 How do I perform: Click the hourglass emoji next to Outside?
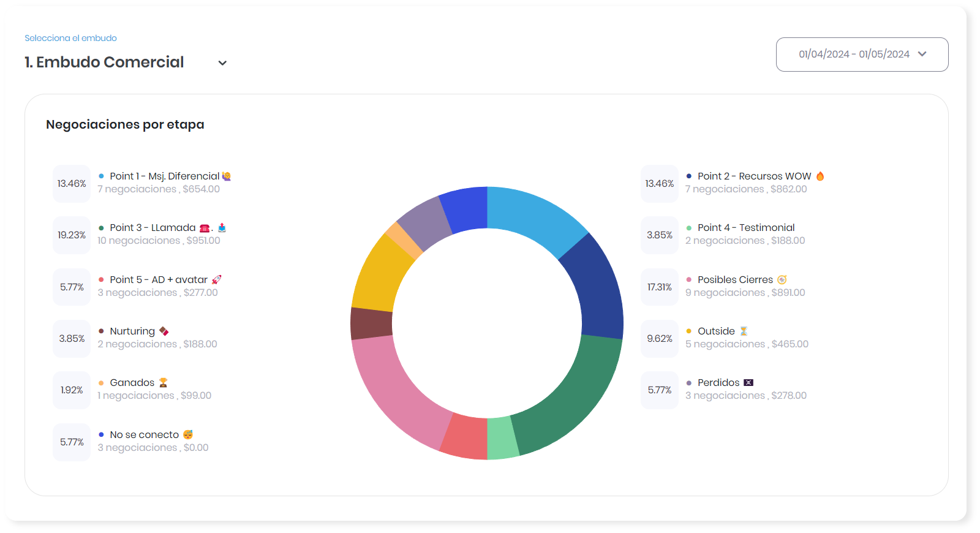[744, 331]
